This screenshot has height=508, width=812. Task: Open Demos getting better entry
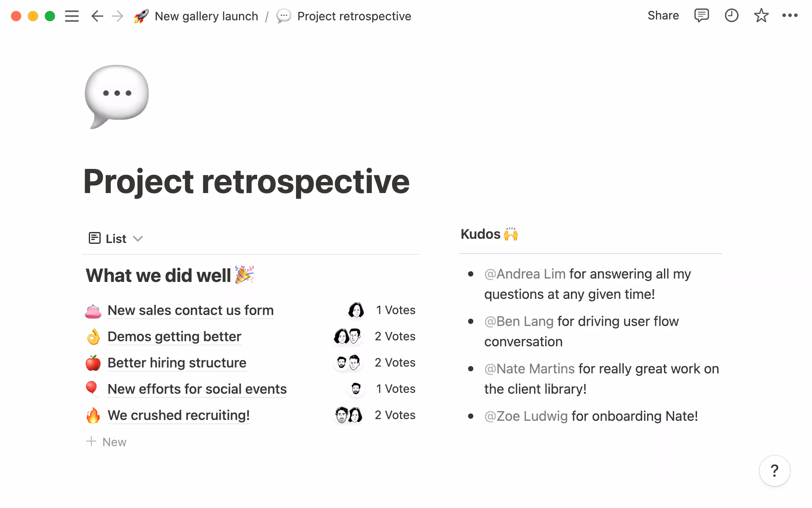(x=174, y=337)
